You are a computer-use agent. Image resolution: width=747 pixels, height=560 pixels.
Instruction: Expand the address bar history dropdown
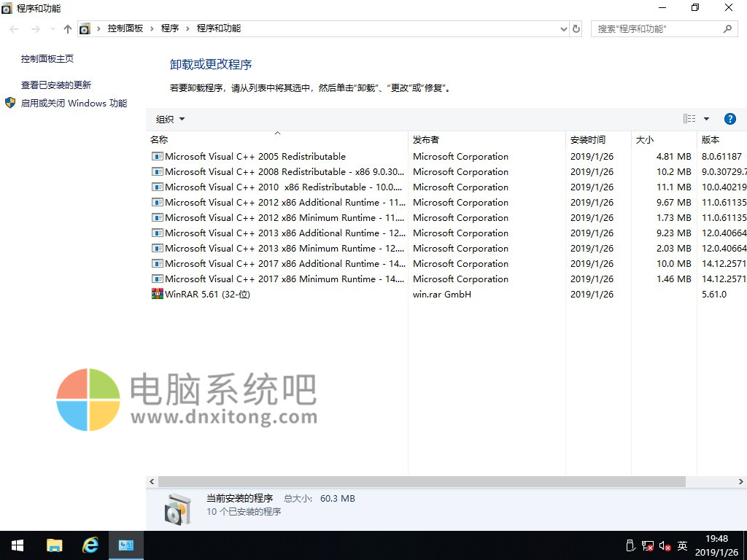click(563, 29)
